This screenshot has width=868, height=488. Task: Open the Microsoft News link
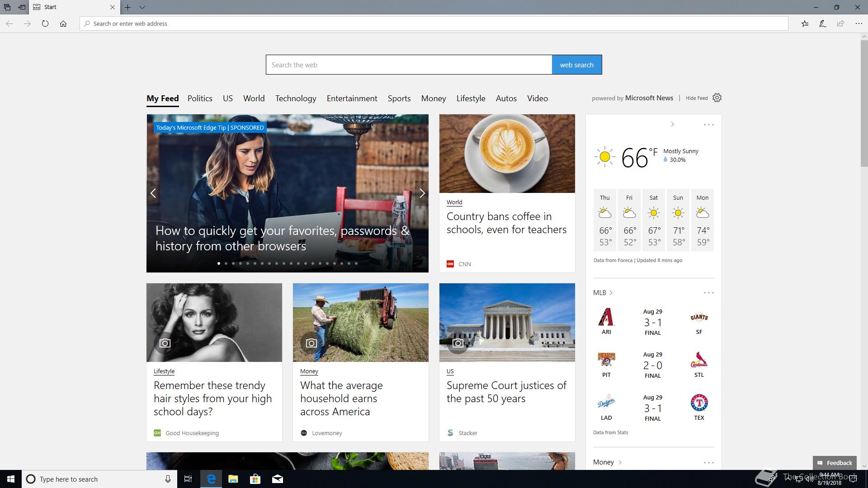(649, 98)
